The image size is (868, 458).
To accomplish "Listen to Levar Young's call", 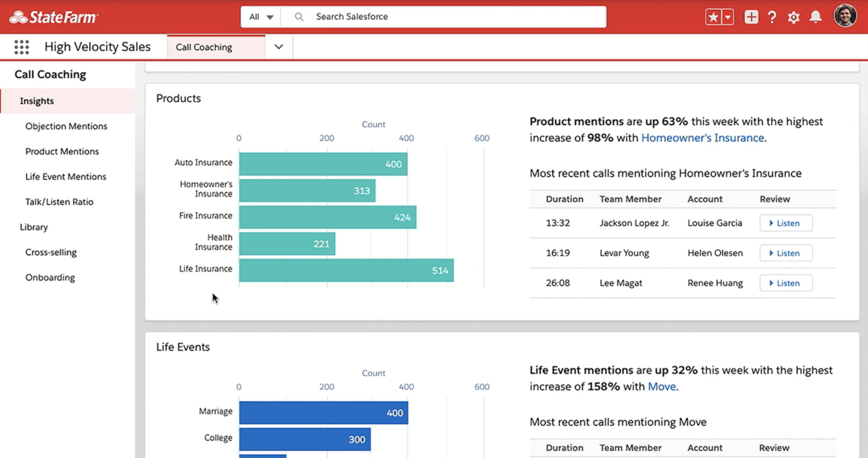I will [x=785, y=253].
